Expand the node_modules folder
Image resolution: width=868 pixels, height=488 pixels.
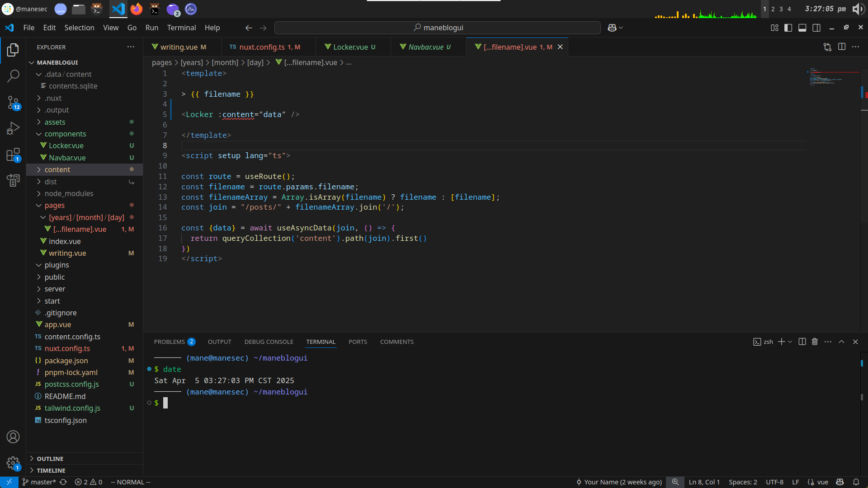coord(69,193)
